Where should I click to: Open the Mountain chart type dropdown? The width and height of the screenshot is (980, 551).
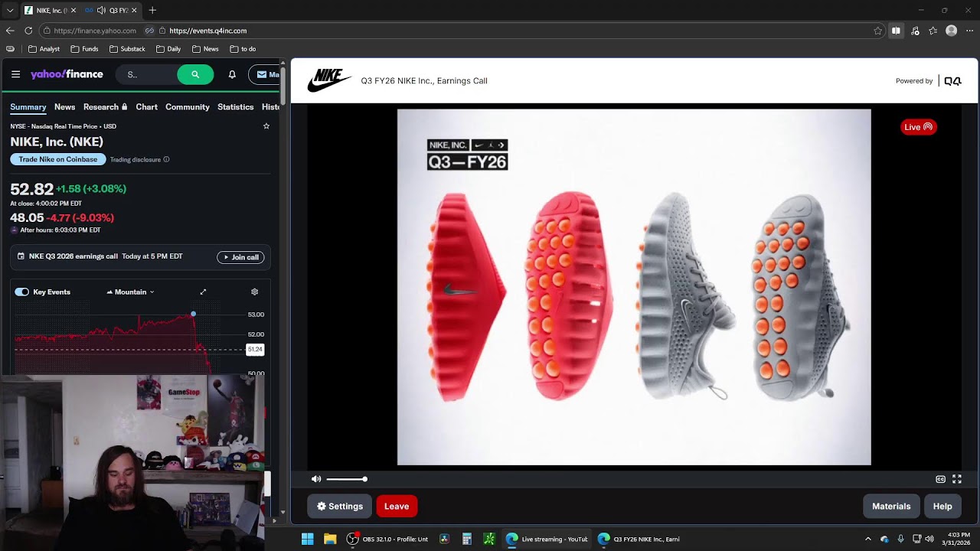(130, 292)
